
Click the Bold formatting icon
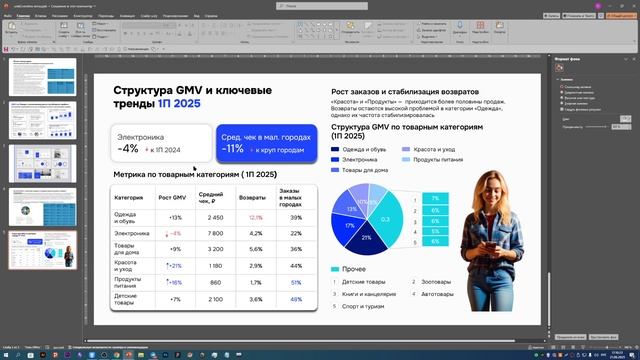(x=126, y=33)
